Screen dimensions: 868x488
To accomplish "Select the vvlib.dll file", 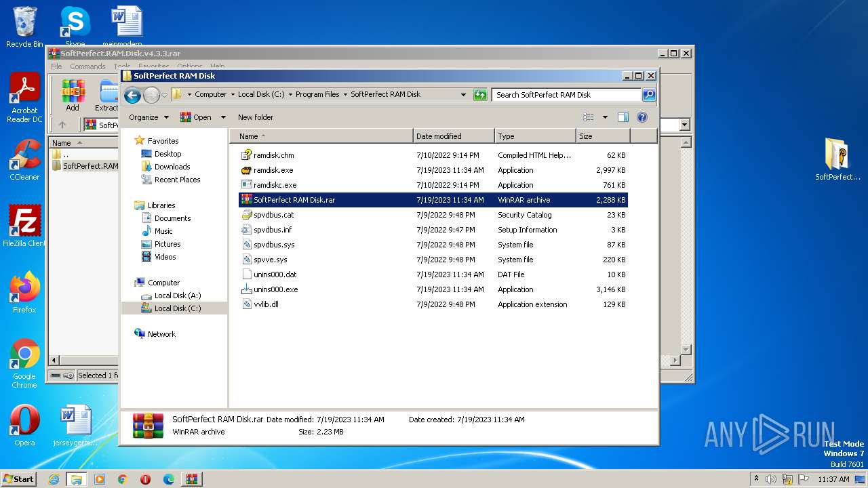I will [433, 304].
